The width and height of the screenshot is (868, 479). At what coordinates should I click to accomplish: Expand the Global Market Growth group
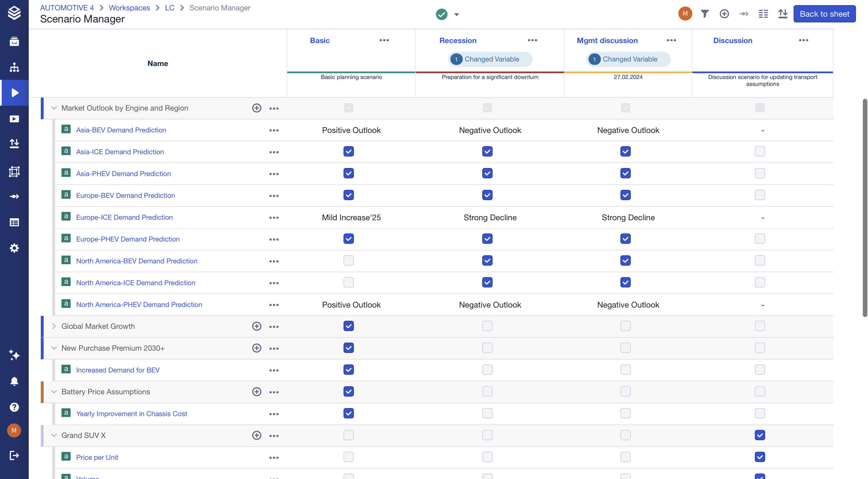(x=54, y=326)
